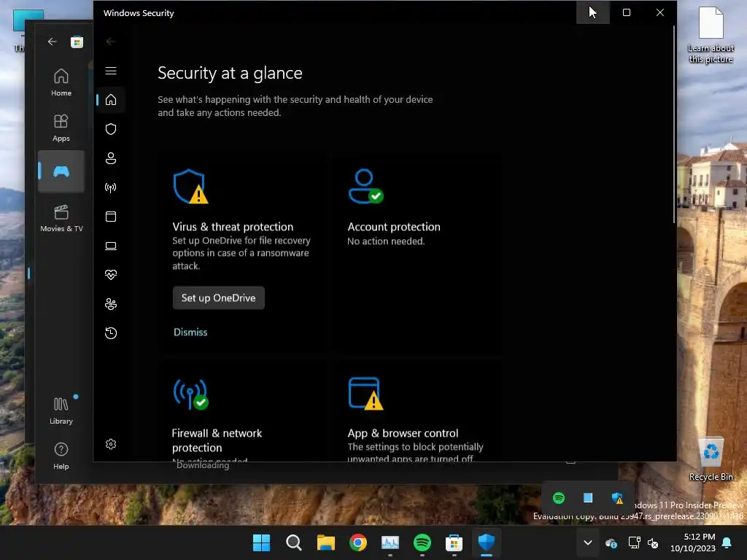747x560 pixels.
Task: Click the muted volume tray icon
Action: pyautogui.click(x=653, y=542)
